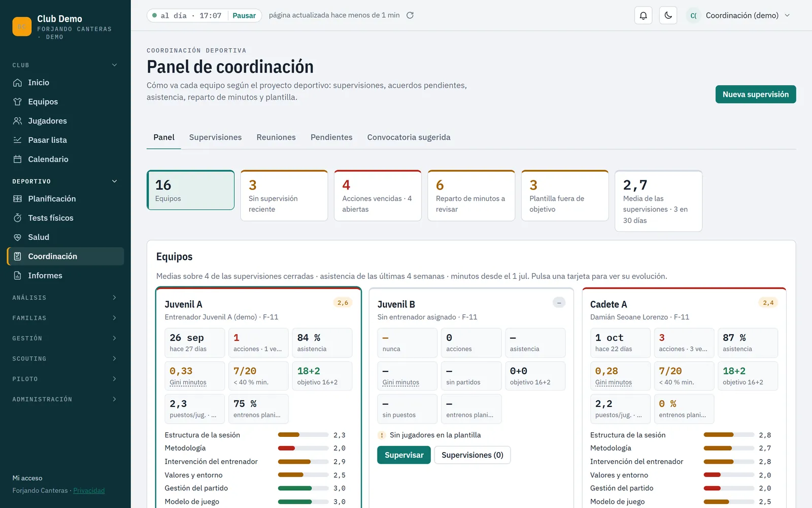Switch to the Pendientes tab
Screen dimensions: 812x508
click(x=331, y=137)
